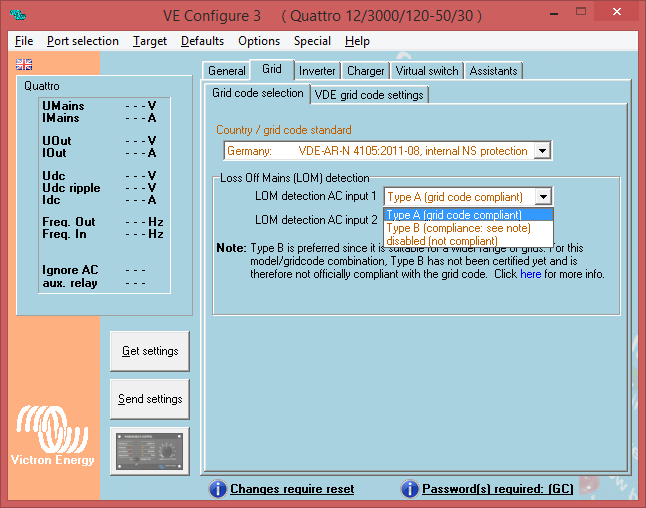Image resolution: width=646 pixels, height=508 pixels.
Task: Open the VDE grid code settings tab
Action: tap(370, 95)
